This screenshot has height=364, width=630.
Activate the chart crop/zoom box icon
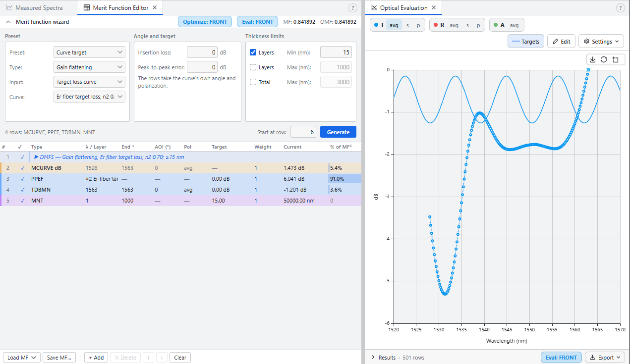click(x=615, y=59)
